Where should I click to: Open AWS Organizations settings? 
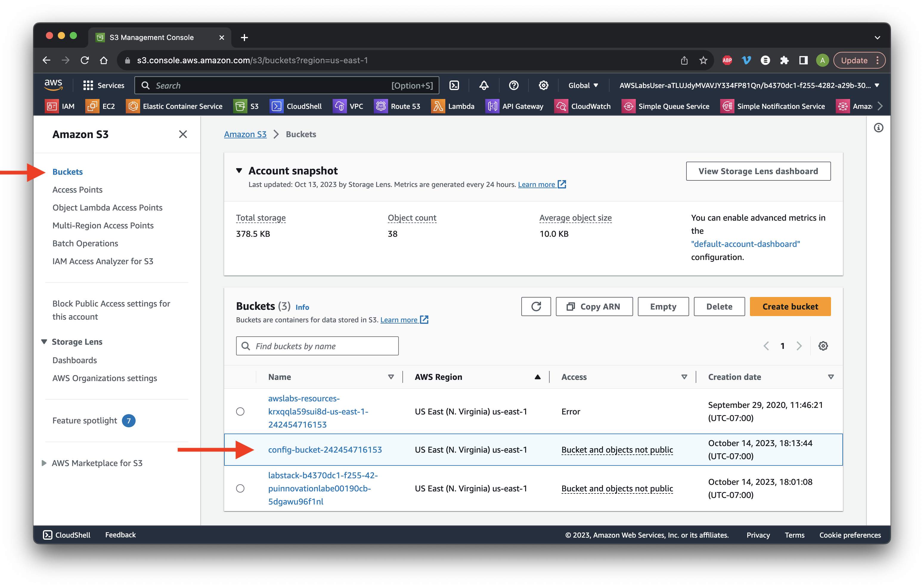[x=105, y=378]
